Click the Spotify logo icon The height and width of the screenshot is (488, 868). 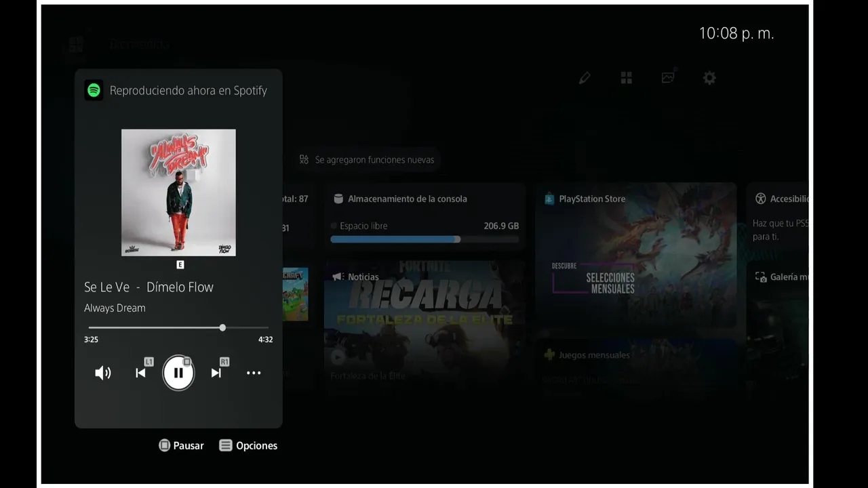pos(94,90)
